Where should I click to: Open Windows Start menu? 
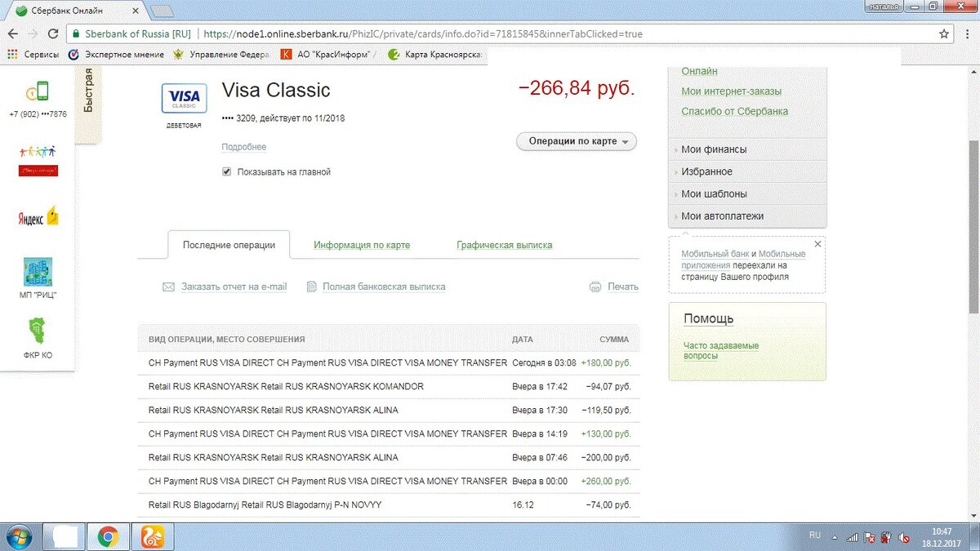18,536
